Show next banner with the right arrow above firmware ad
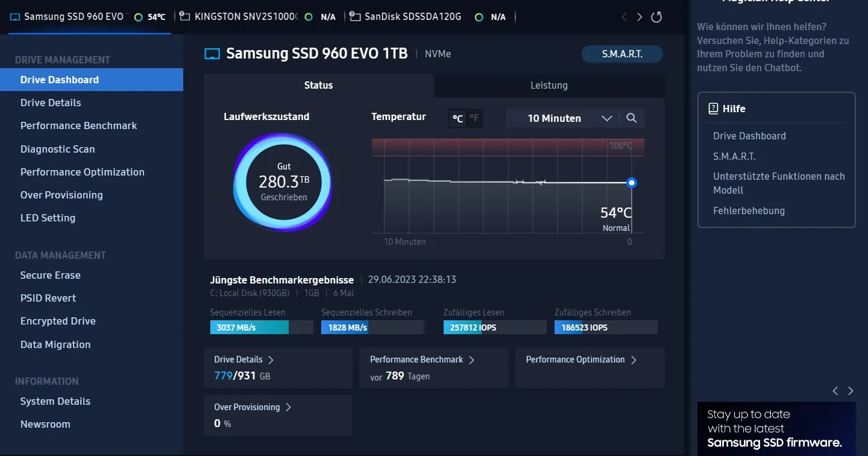Viewport: 868px width, 456px height. click(851, 391)
